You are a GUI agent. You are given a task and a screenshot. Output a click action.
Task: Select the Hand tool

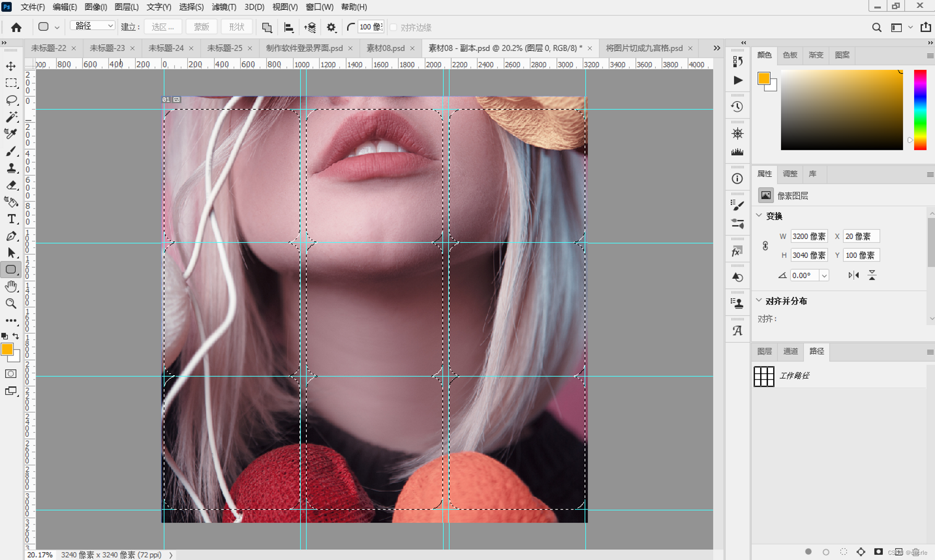[11, 287]
